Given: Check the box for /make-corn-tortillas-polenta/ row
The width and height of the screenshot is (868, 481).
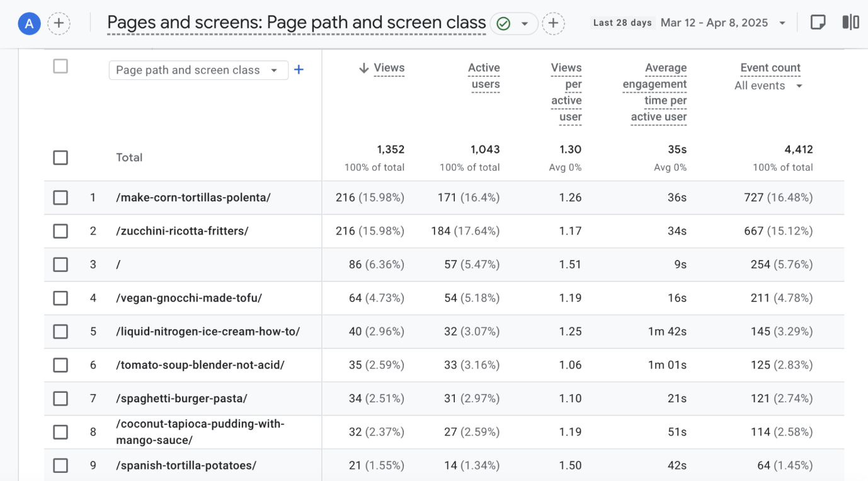Looking at the screenshot, I should click(60, 198).
